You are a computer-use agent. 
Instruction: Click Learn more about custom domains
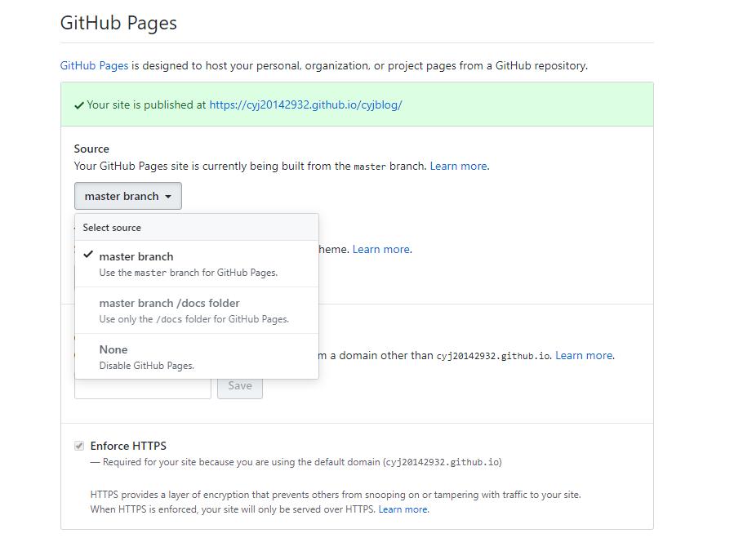click(584, 355)
